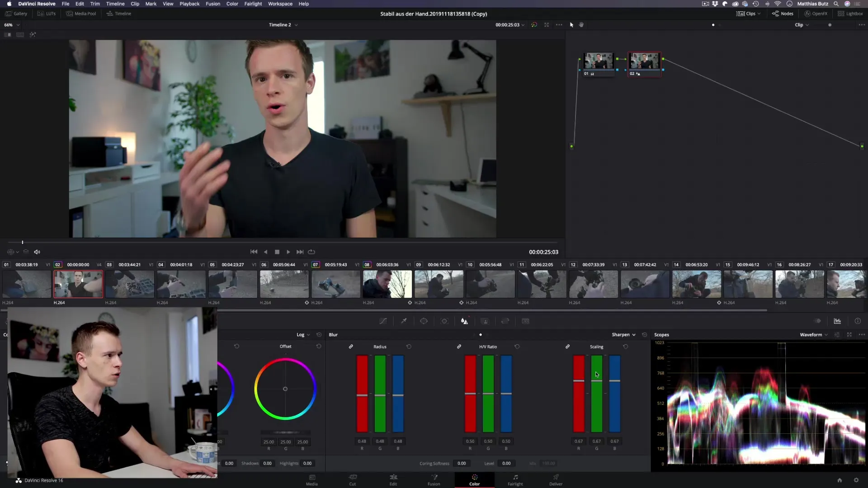868x488 pixels.
Task: Expand the Scopes panel to full size
Action: click(x=849, y=335)
